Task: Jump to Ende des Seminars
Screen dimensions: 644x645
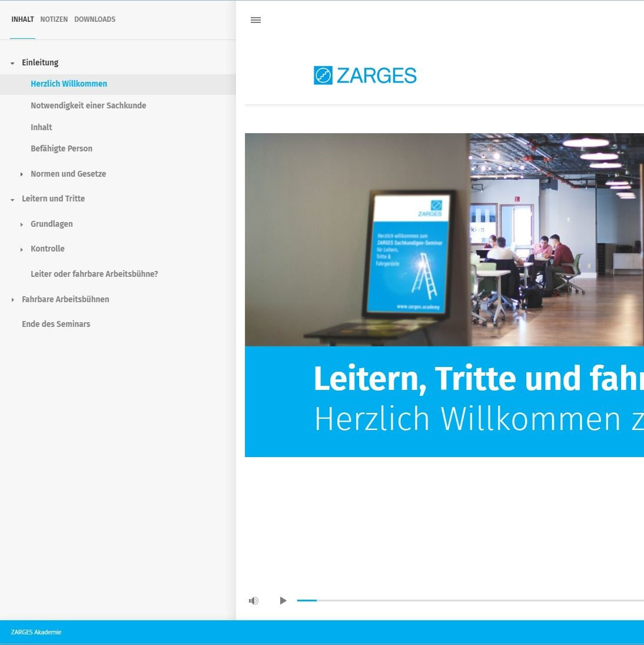Action: [56, 324]
